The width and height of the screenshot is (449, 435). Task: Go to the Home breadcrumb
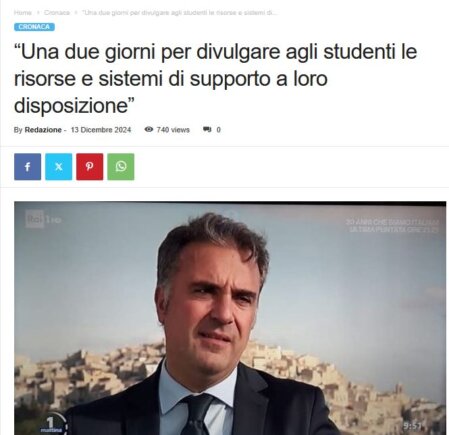(23, 12)
